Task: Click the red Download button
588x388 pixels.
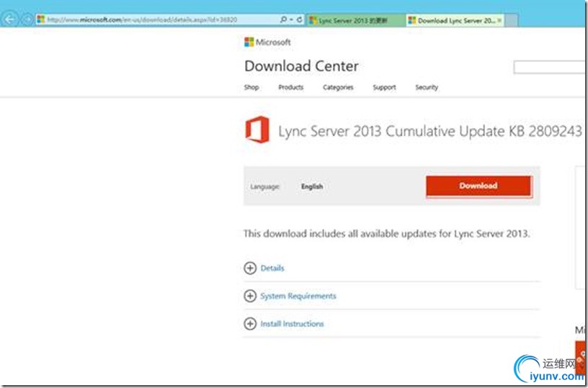Action: tap(479, 186)
